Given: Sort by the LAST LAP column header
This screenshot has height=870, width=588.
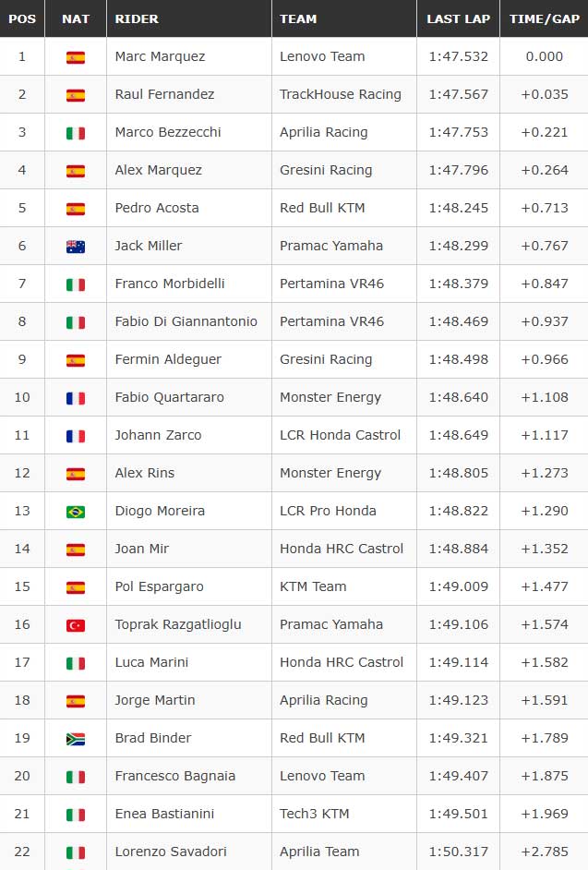Looking at the screenshot, I should point(458,18).
